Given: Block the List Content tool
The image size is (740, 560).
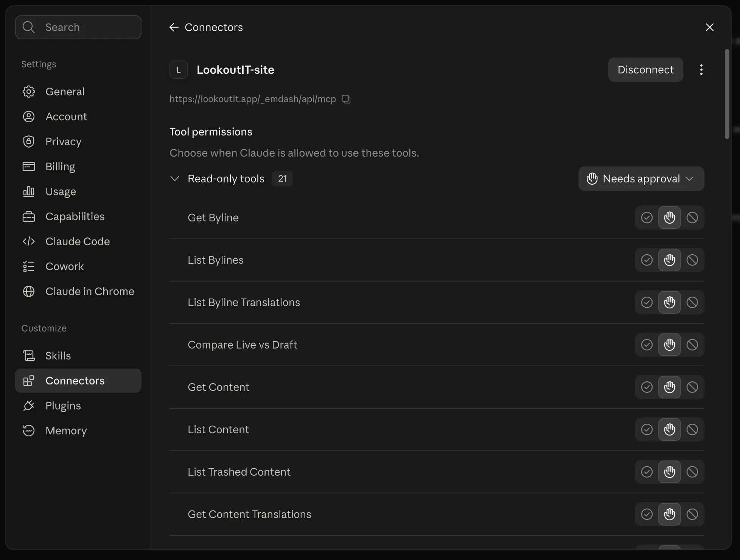Looking at the screenshot, I should click(x=692, y=429).
